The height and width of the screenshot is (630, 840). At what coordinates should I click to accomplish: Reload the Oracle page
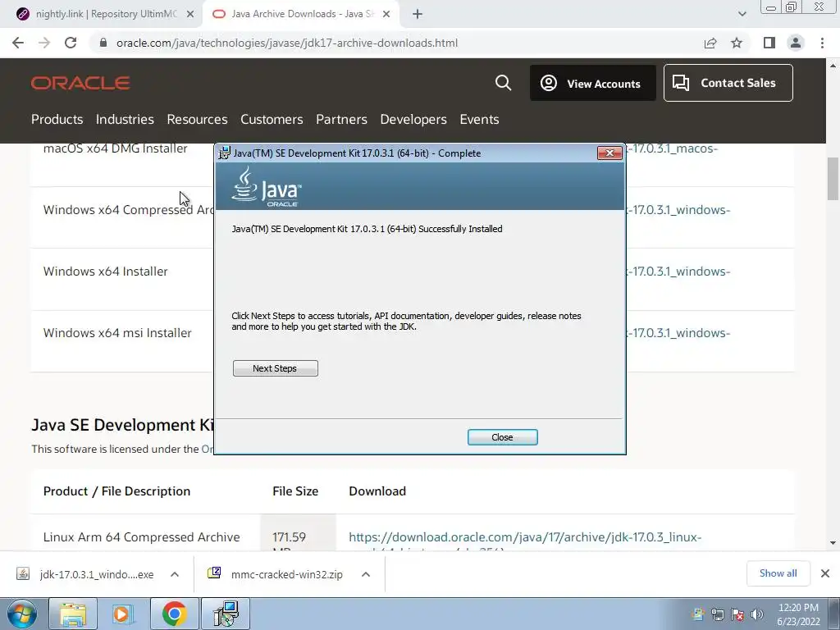[x=71, y=43]
